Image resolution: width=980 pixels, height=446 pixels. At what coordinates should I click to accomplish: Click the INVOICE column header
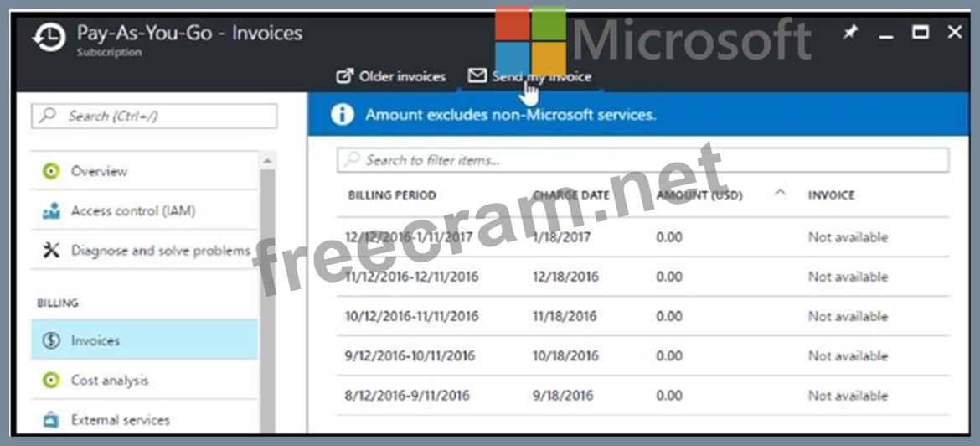click(831, 195)
